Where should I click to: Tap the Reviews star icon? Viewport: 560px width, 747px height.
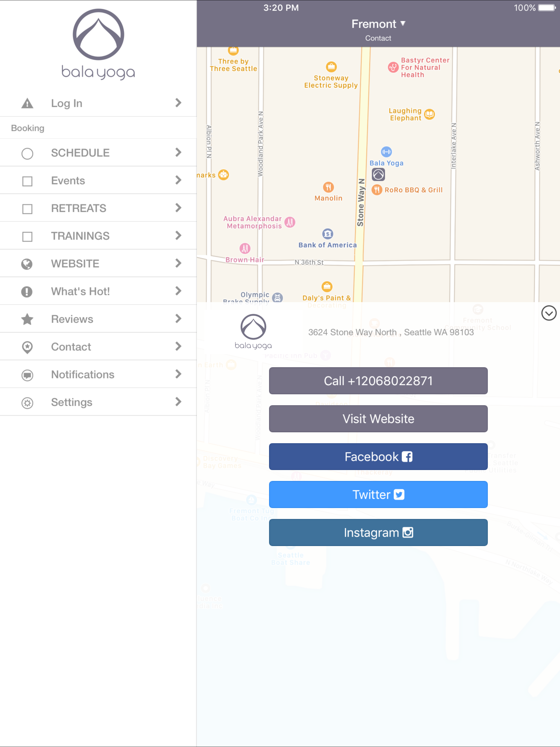(x=27, y=319)
